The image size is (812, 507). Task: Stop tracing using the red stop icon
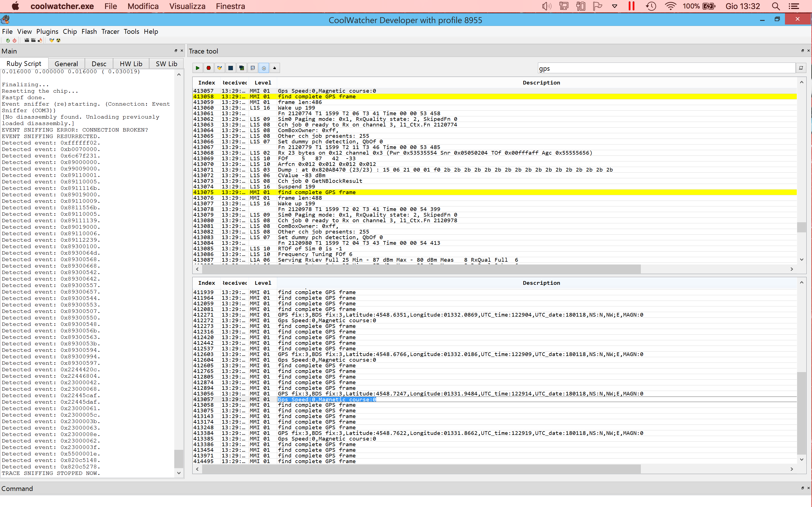click(208, 68)
